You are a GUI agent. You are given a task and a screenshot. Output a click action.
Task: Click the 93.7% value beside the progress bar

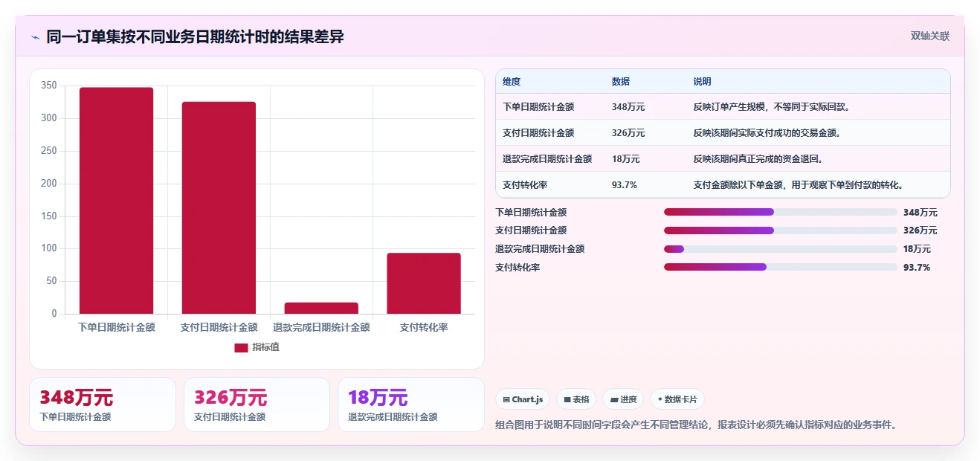click(x=917, y=268)
